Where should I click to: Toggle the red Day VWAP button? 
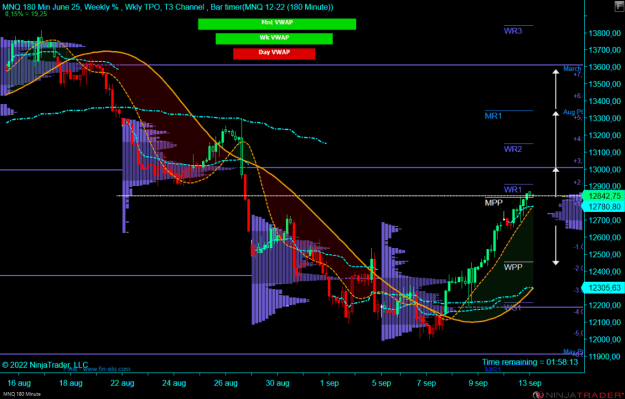click(x=274, y=53)
